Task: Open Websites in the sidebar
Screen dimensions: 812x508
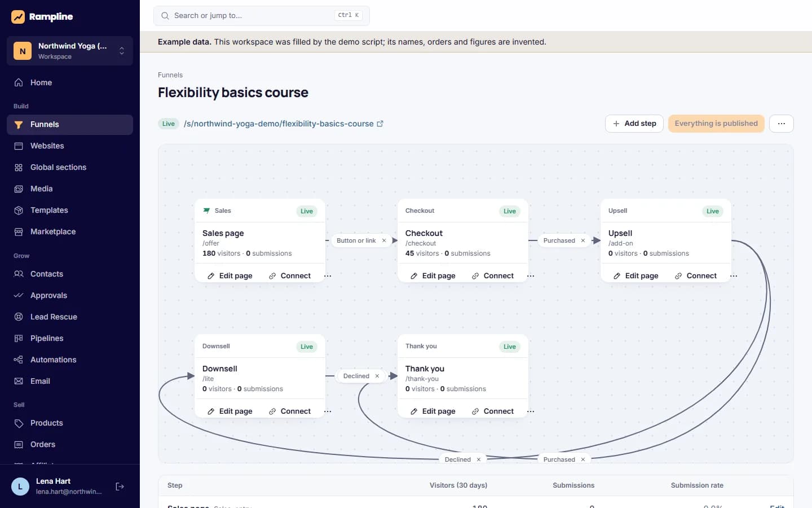Action: [70, 146]
